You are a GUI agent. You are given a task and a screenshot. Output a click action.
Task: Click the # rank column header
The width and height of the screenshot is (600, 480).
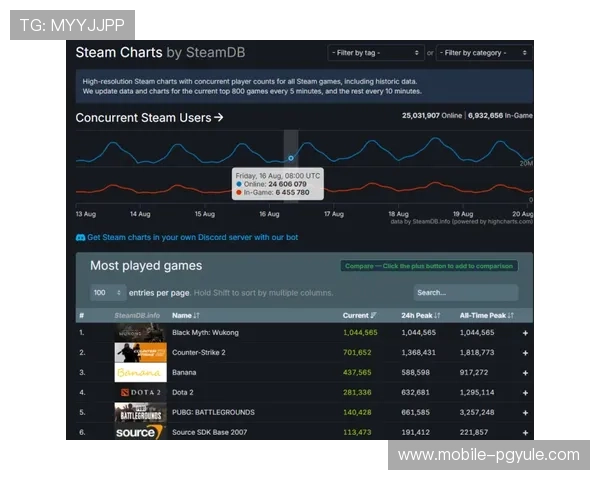click(x=82, y=315)
